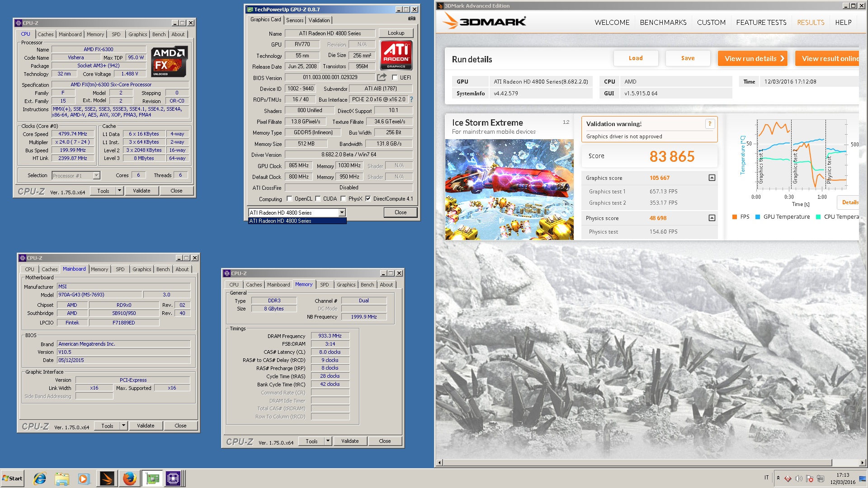Image resolution: width=868 pixels, height=488 pixels.
Task: Click the AMD FX logo in CPU-Z
Action: [x=170, y=61]
